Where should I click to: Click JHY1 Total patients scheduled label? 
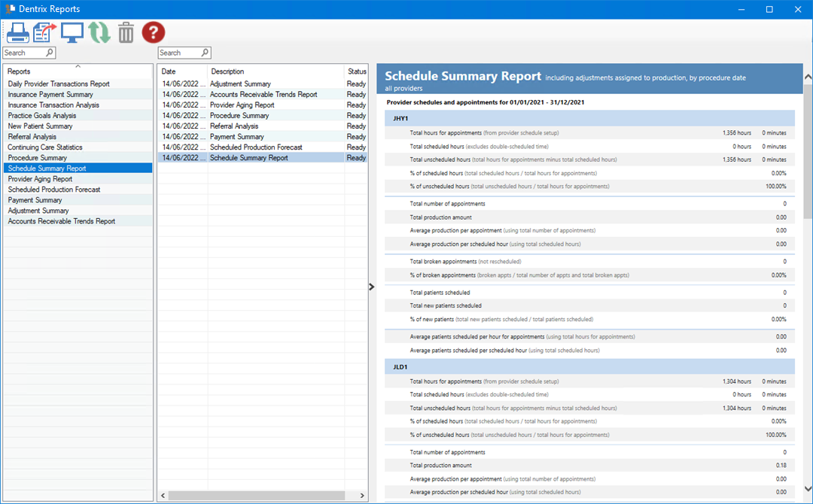440,293
